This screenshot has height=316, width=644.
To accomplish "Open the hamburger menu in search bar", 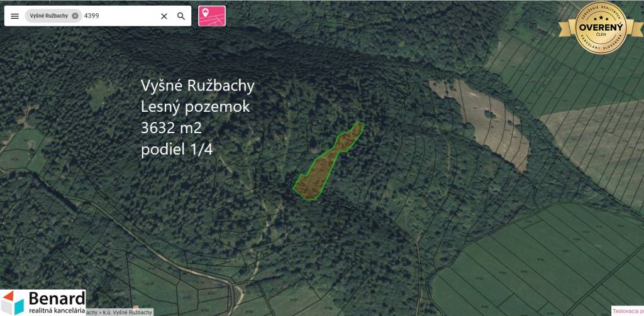I will click(14, 16).
